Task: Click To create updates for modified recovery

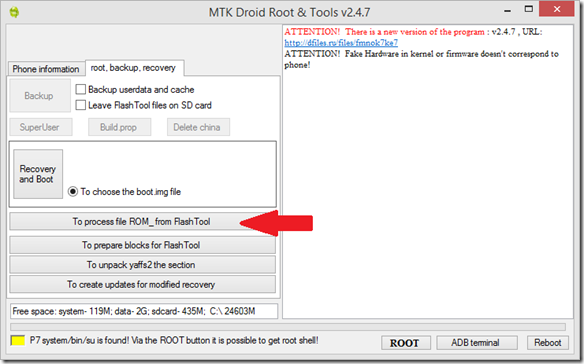Action: tap(142, 285)
